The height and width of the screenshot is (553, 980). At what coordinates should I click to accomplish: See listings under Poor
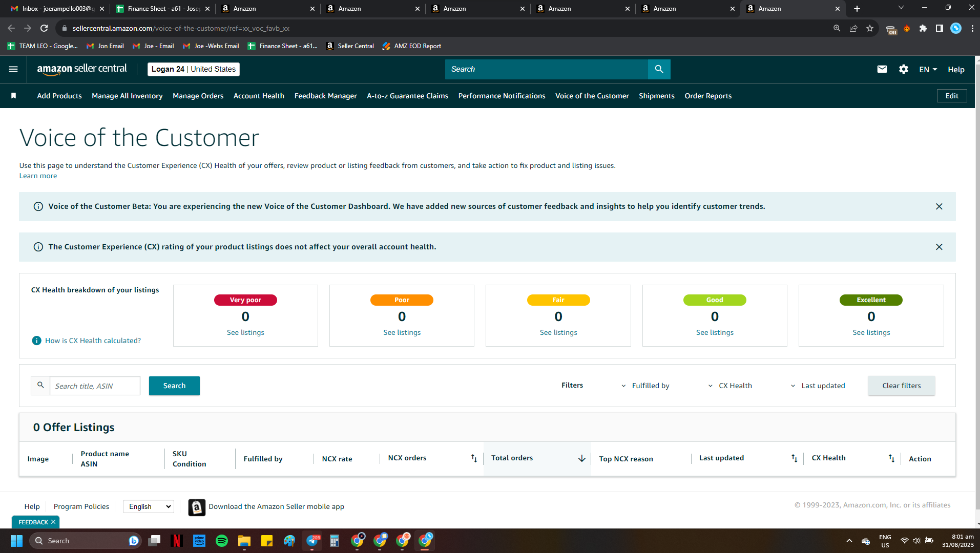(402, 332)
